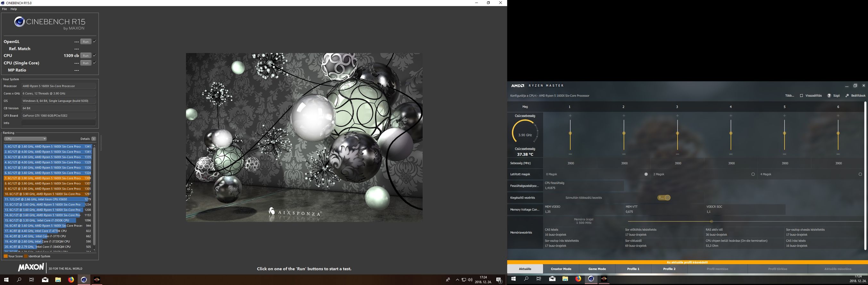868x285 pixels.
Task: Open the File menu in Cinebench
Action: tap(4, 9)
